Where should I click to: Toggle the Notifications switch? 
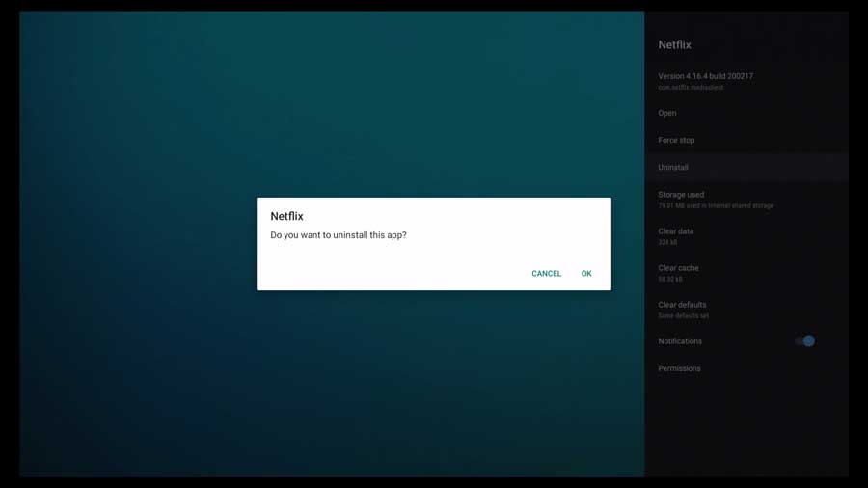click(x=805, y=340)
